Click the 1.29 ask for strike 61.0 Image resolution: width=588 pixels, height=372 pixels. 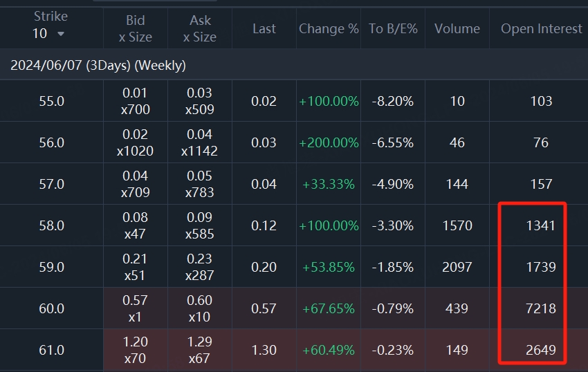coord(200,343)
